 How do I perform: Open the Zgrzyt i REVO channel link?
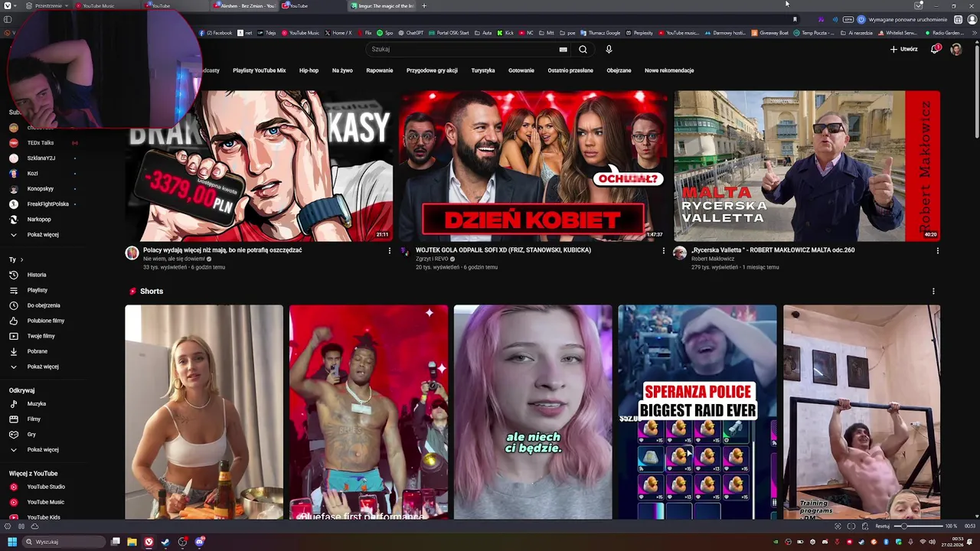[x=432, y=259]
